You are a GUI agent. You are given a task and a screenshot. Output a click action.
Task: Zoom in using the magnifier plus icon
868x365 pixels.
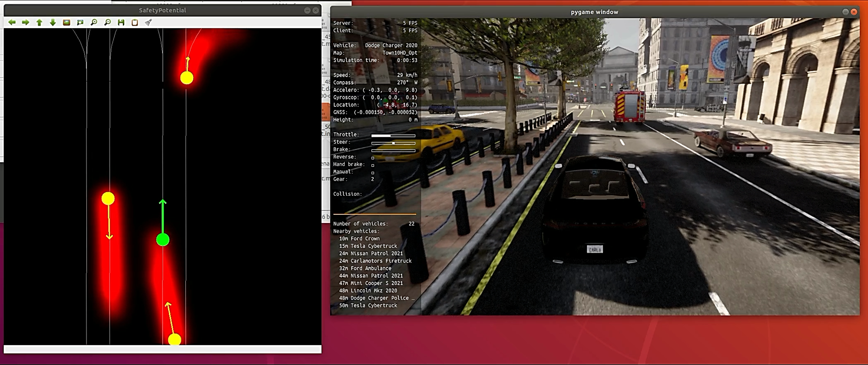[x=94, y=22]
